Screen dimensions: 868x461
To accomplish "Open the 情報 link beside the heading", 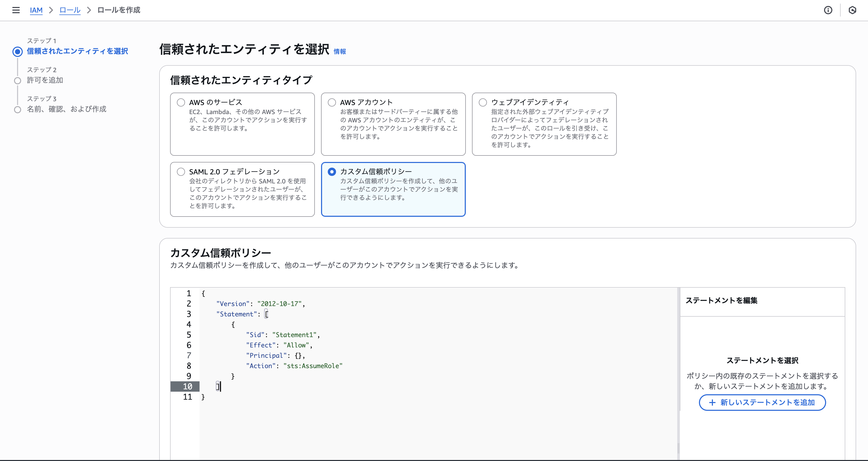I will pyautogui.click(x=340, y=51).
